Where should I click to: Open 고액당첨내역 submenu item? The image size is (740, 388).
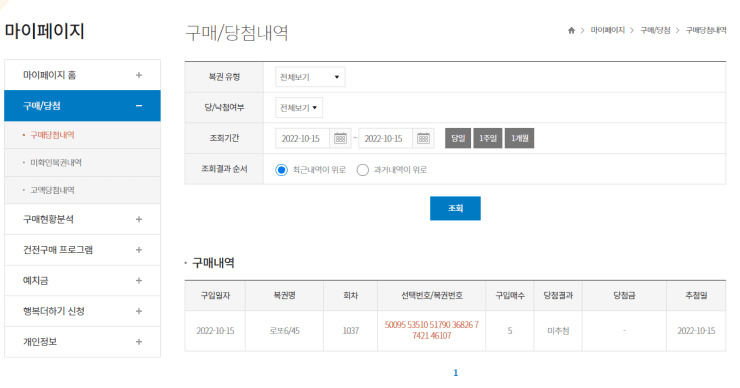52,190
